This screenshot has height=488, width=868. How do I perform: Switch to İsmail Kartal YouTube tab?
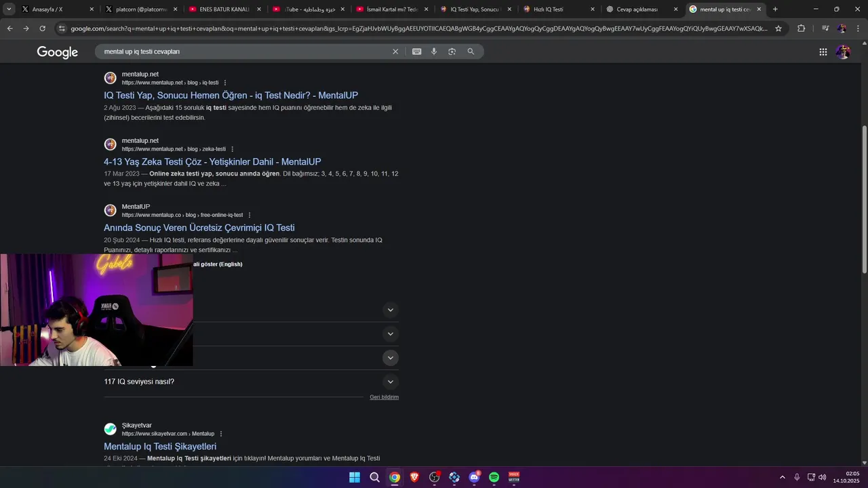(x=392, y=9)
